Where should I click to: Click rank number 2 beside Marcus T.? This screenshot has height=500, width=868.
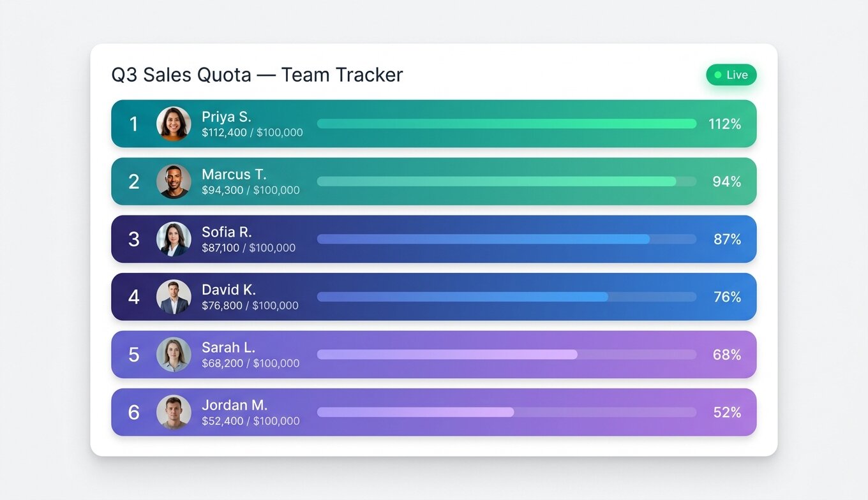(133, 182)
